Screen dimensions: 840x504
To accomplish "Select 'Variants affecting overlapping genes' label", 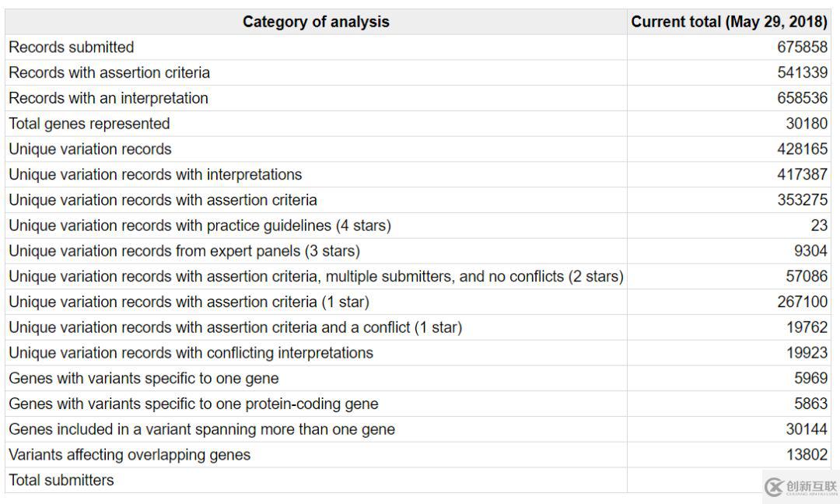I will point(130,455).
